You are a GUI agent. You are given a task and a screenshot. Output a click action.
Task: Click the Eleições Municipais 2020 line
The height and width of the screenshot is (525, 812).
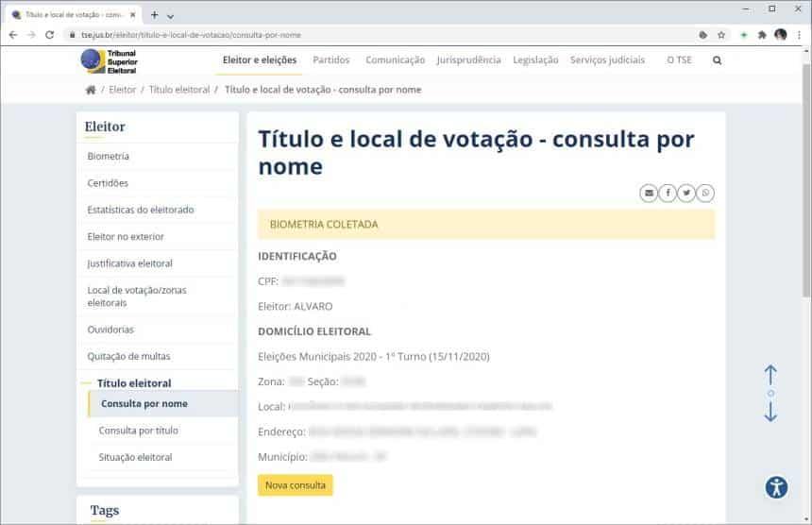[373, 356]
